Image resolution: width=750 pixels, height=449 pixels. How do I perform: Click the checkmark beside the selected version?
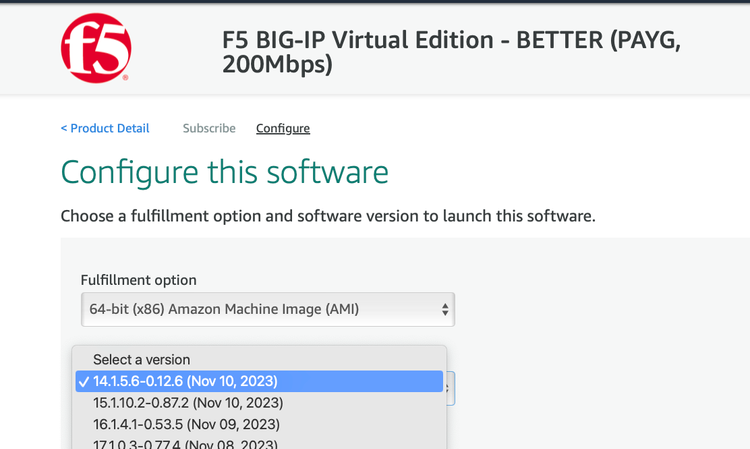[x=83, y=381]
